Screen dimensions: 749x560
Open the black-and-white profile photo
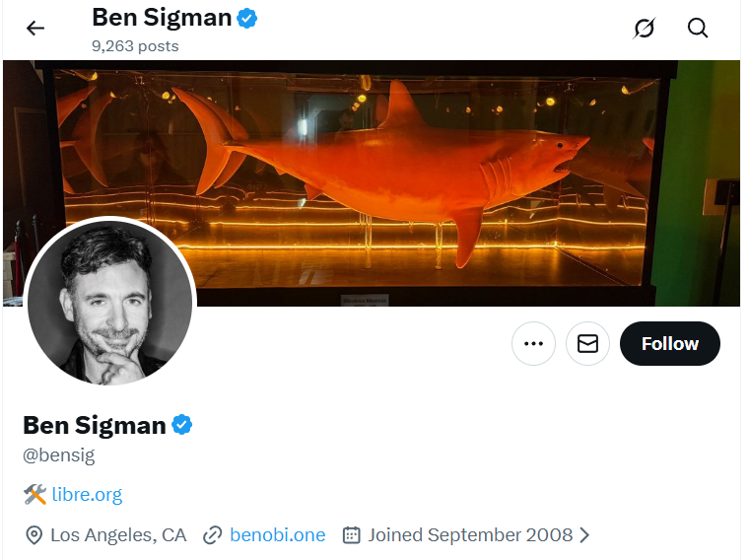click(x=110, y=301)
